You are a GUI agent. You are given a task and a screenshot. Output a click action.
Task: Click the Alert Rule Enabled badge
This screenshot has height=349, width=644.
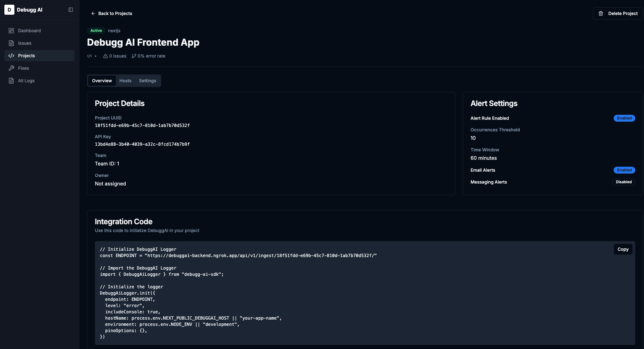624,118
